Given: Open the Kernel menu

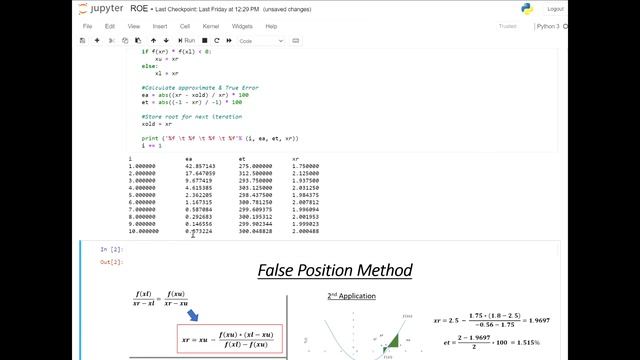Looking at the screenshot, I should (211, 26).
